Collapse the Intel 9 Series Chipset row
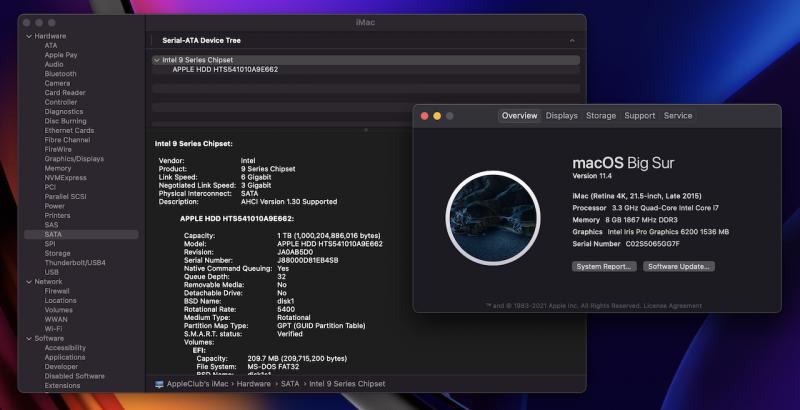 coord(157,60)
